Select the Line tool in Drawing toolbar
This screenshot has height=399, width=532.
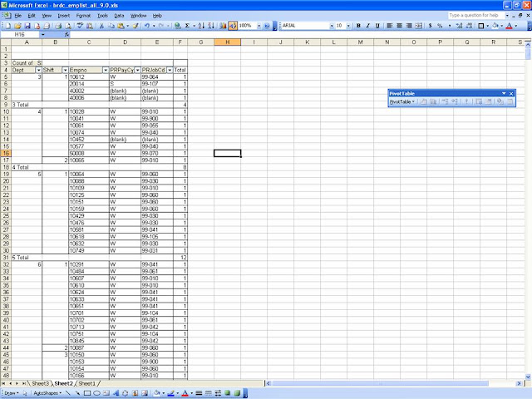pyautogui.click(x=68, y=393)
